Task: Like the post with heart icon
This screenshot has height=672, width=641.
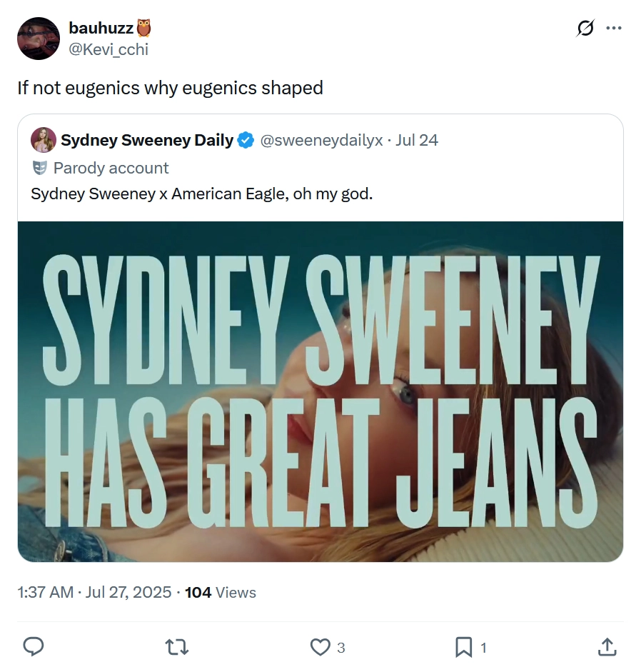Action: pyautogui.click(x=320, y=647)
